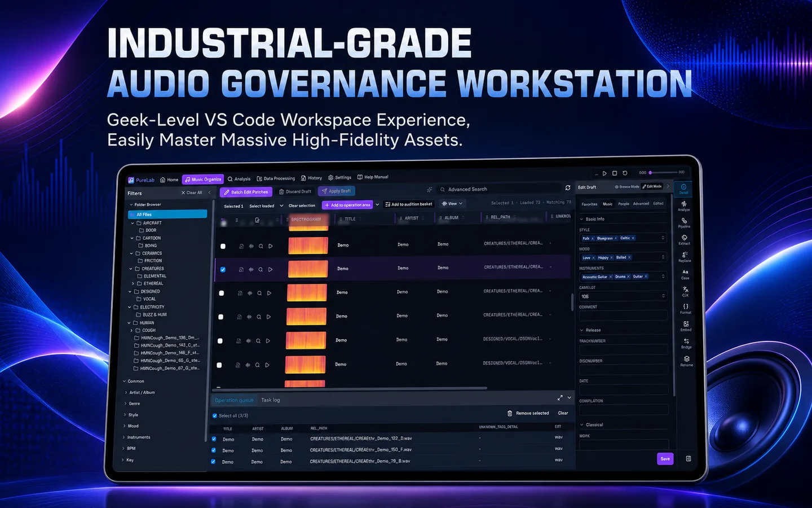The width and height of the screenshot is (812, 508).
Task: Open the Data Processing tab
Action: pyautogui.click(x=276, y=178)
